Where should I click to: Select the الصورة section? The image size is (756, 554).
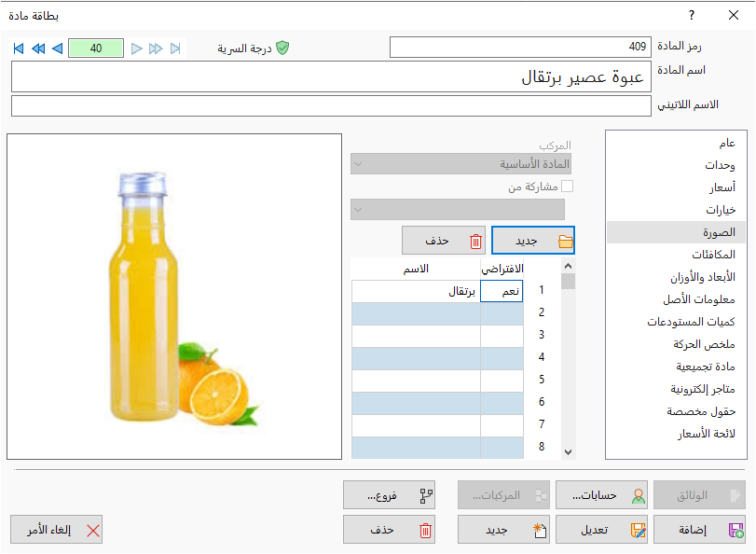pos(677,232)
